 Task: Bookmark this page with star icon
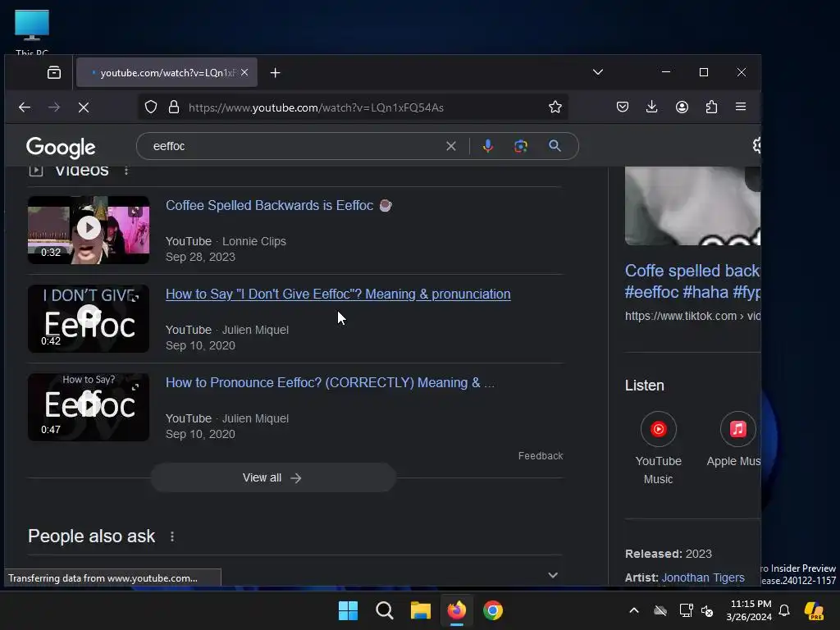click(555, 107)
